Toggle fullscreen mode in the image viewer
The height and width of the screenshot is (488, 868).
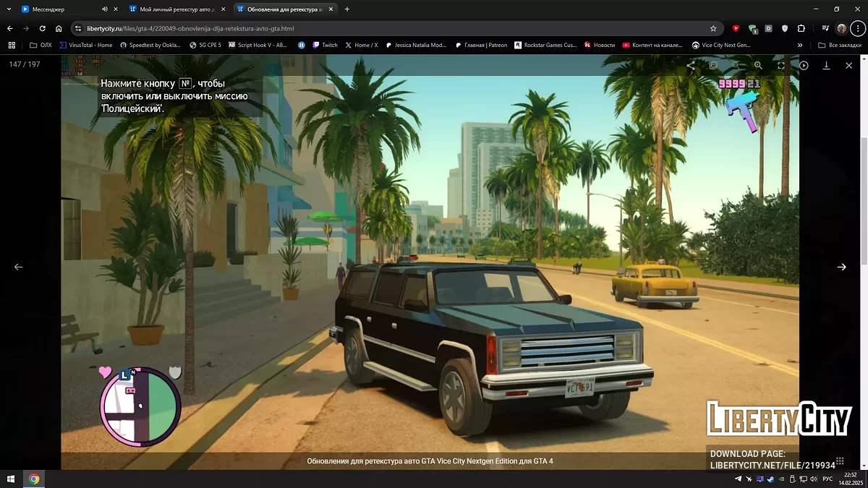coord(781,65)
